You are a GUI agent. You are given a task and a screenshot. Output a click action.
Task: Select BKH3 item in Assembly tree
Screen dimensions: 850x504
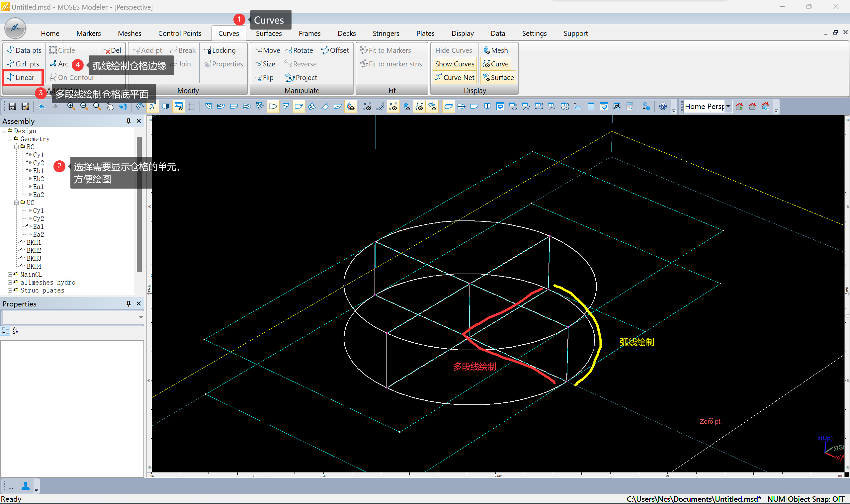pos(34,258)
